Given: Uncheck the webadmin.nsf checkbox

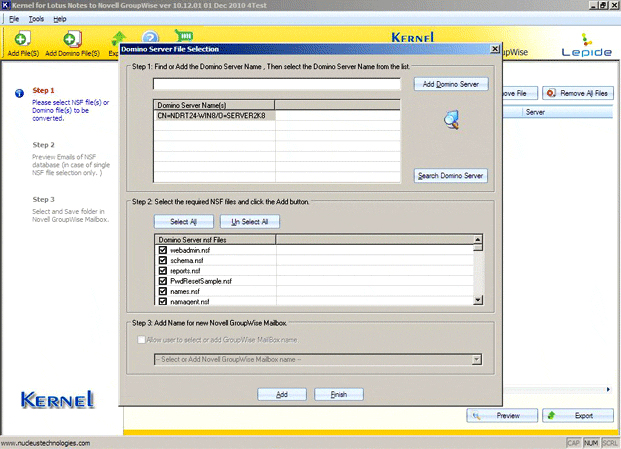Looking at the screenshot, I should point(162,250).
